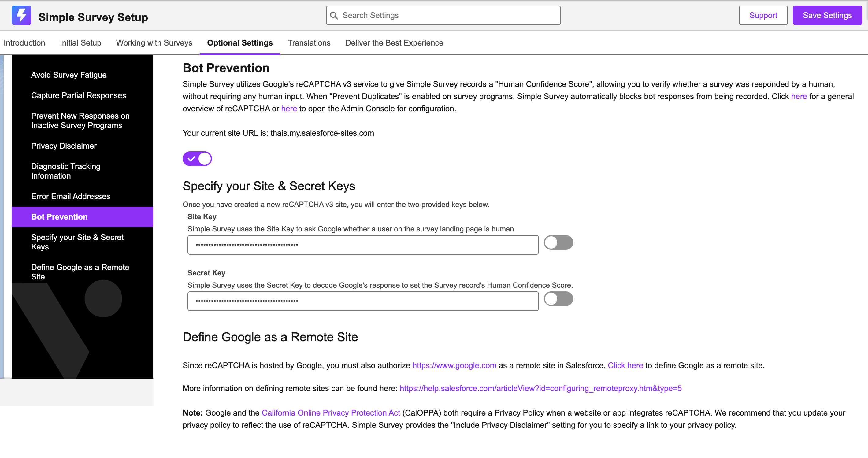Open the Initial Setup tab
868x458 pixels.
80,43
